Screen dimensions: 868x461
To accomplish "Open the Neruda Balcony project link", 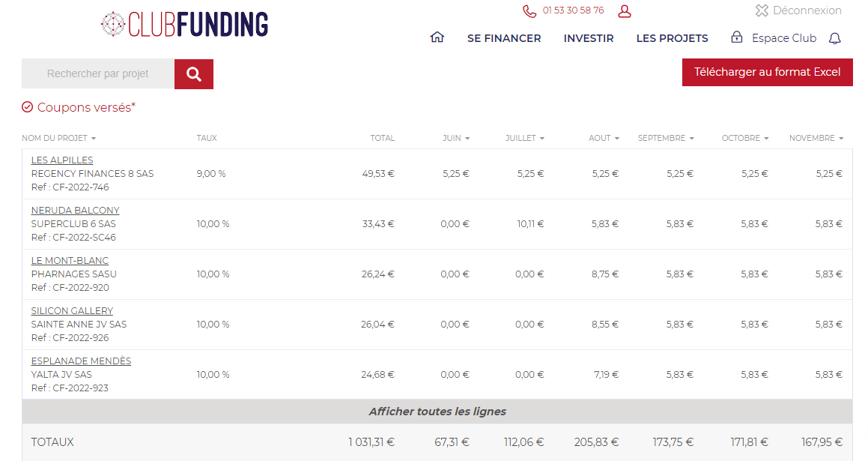I will tap(75, 211).
